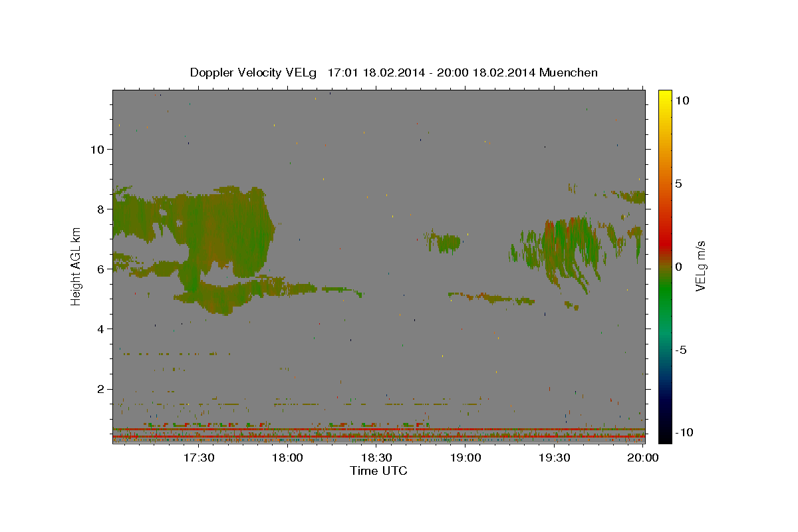Click the height tick label 10
Screen dimensions: 798x532
(98, 149)
